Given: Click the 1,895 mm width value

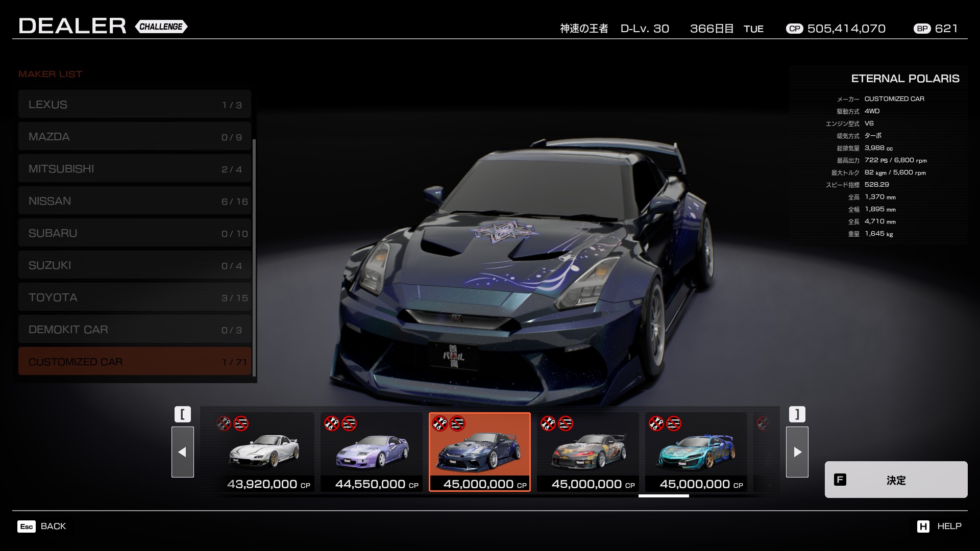Looking at the screenshot, I should point(880,209).
